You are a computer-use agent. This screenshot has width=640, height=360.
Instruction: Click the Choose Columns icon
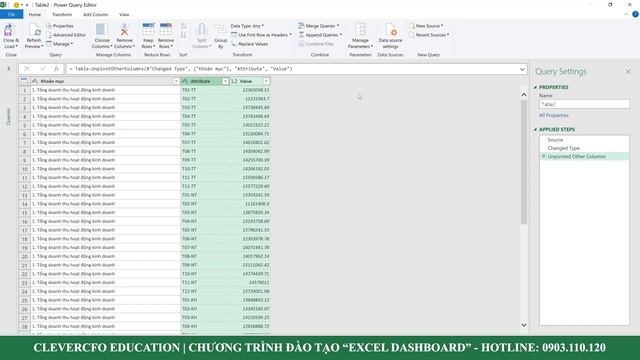(102, 30)
